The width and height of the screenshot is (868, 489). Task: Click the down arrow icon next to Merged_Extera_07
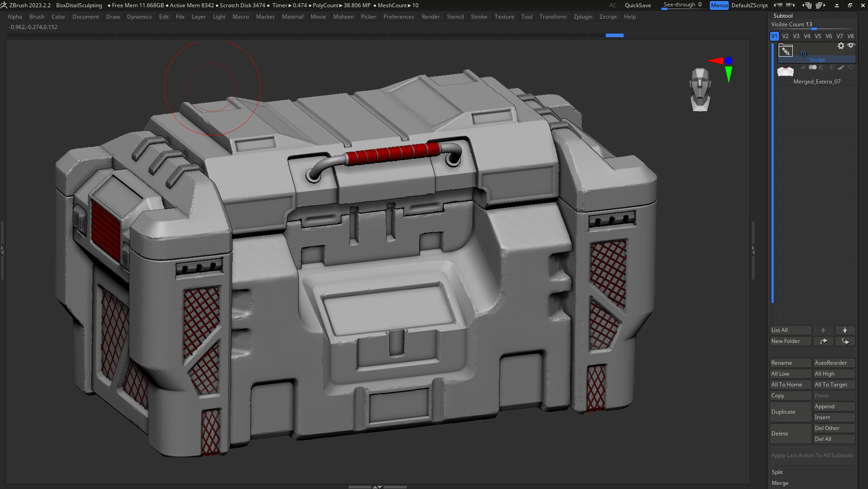pos(803,67)
